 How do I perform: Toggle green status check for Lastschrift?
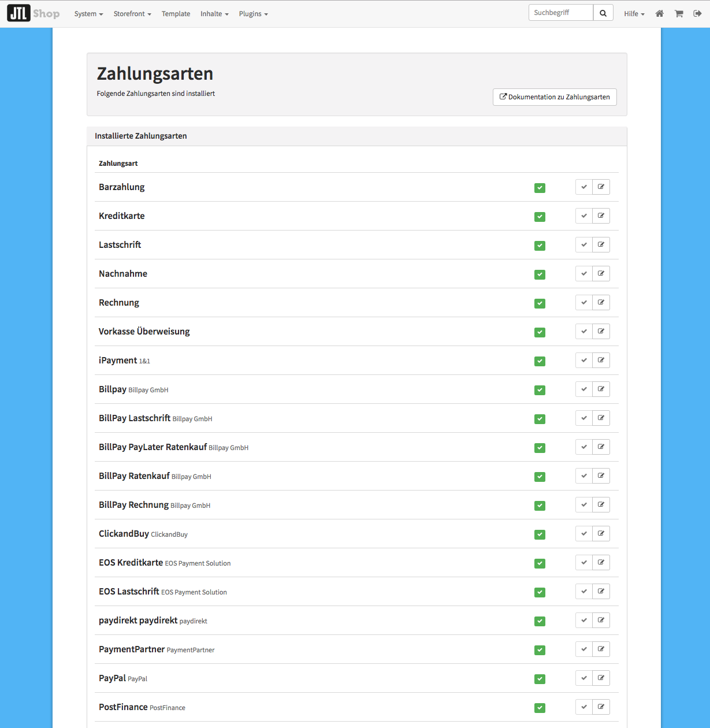[540, 246]
